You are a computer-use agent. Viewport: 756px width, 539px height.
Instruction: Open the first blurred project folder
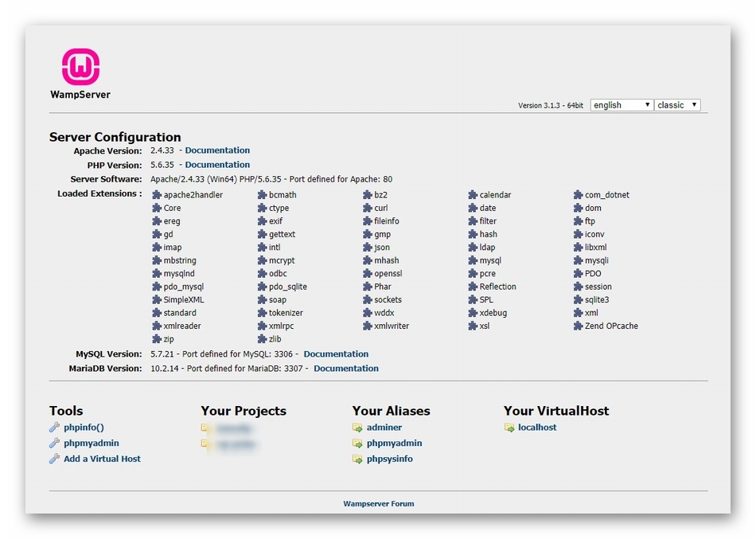point(232,428)
